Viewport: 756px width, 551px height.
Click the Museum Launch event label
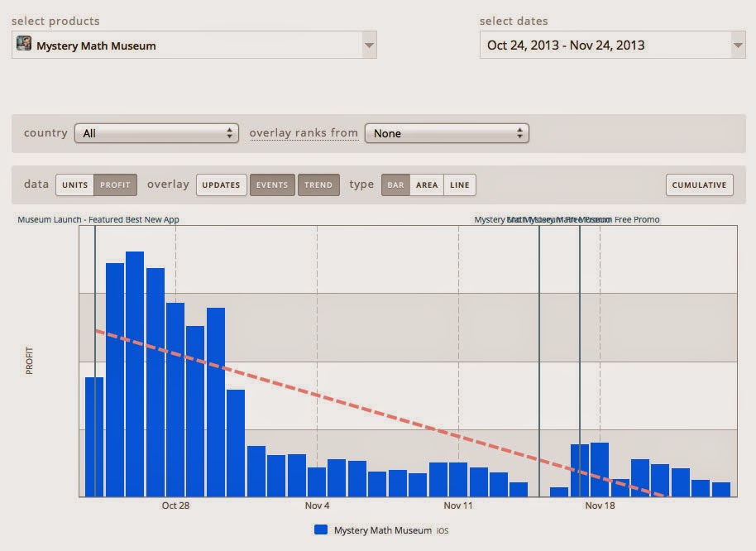point(98,220)
